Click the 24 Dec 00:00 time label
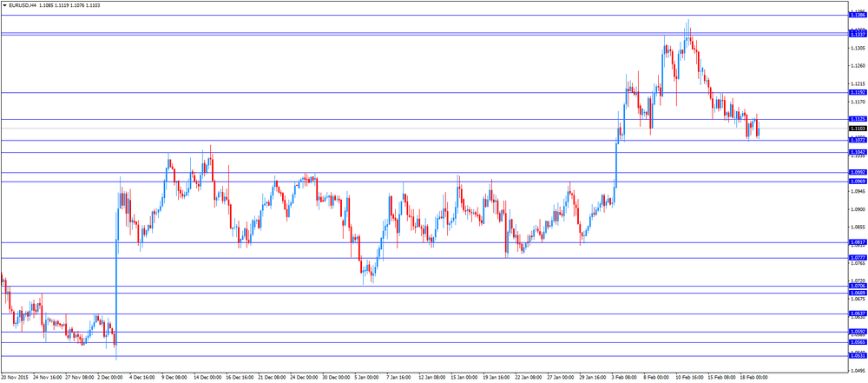The image size is (868, 383). point(306,377)
